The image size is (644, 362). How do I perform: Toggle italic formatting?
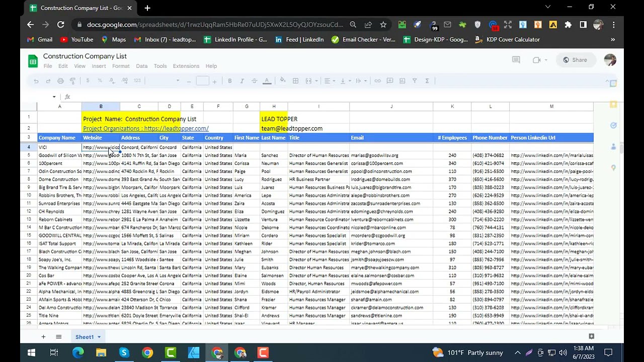pos(242,81)
